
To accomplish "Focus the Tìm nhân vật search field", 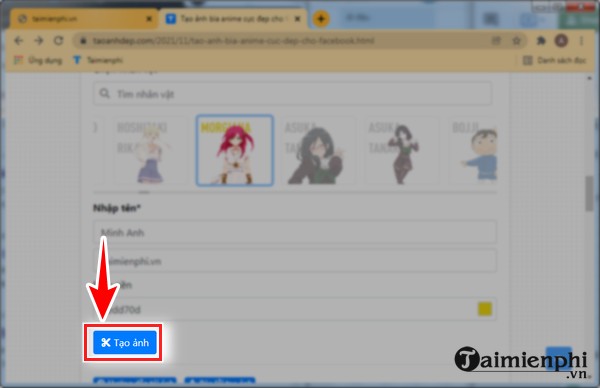I will [292, 94].
